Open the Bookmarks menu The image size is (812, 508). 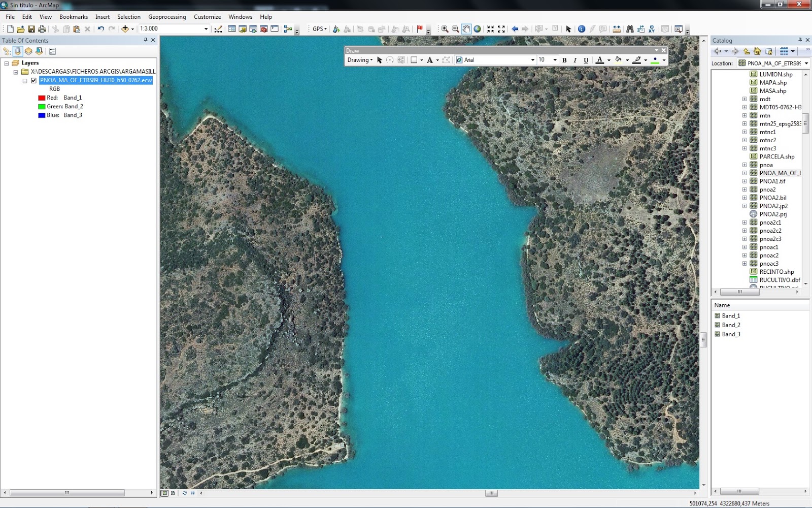(73, 17)
